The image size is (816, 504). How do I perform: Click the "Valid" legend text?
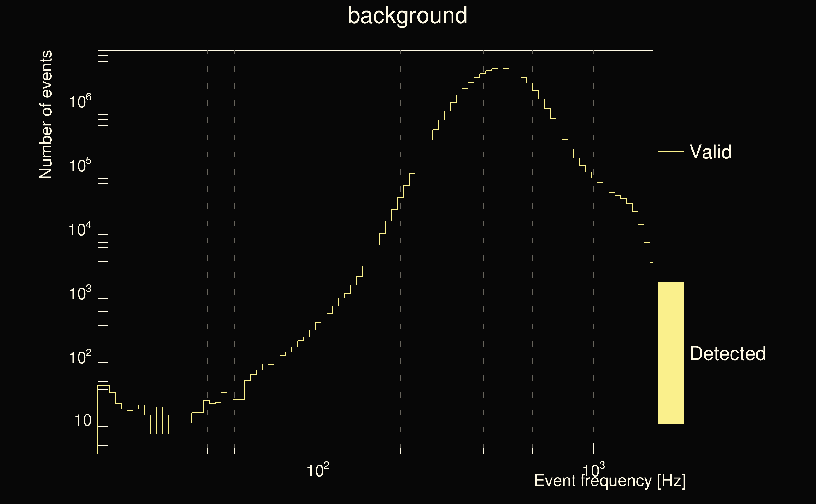pos(710,152)
